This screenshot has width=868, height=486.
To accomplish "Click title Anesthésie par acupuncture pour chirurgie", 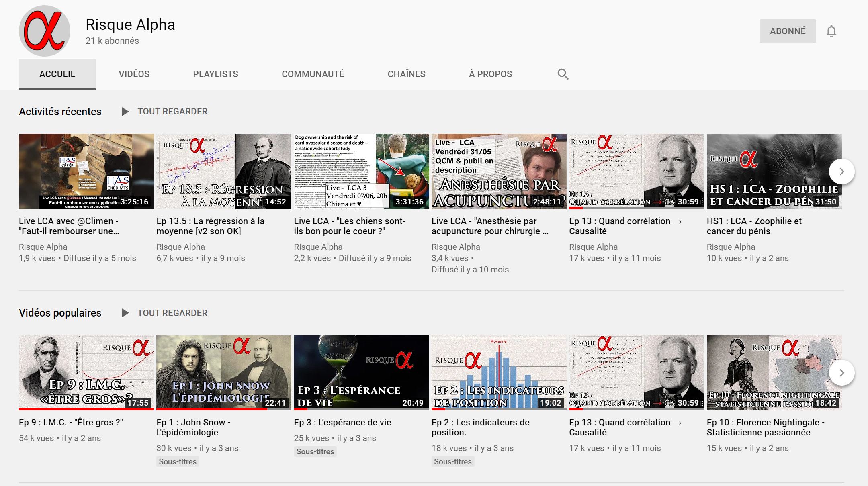I will pyautogui.click(x=490, y=226).
